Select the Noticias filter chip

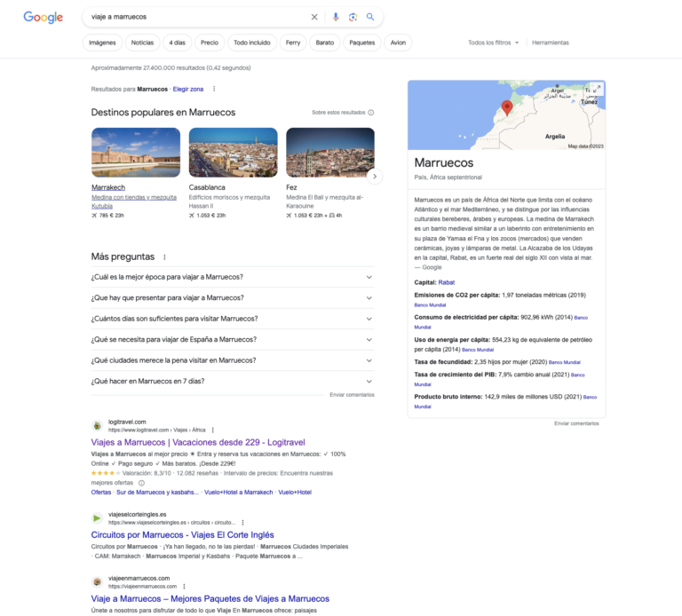point(142,43)
